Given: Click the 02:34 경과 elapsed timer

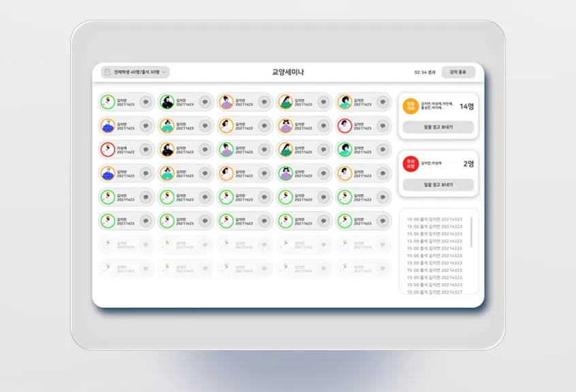Looking at the screenshot, I should pos(425,72).
